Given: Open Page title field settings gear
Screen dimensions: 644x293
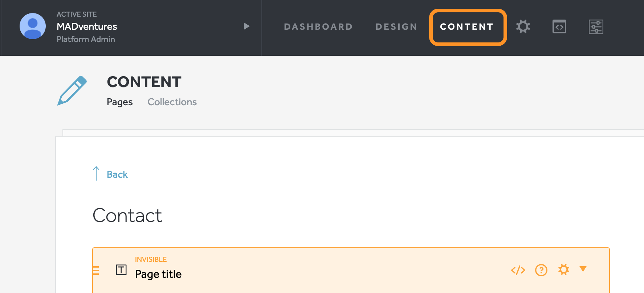Looking at the screenshot, I should (563, 269).
